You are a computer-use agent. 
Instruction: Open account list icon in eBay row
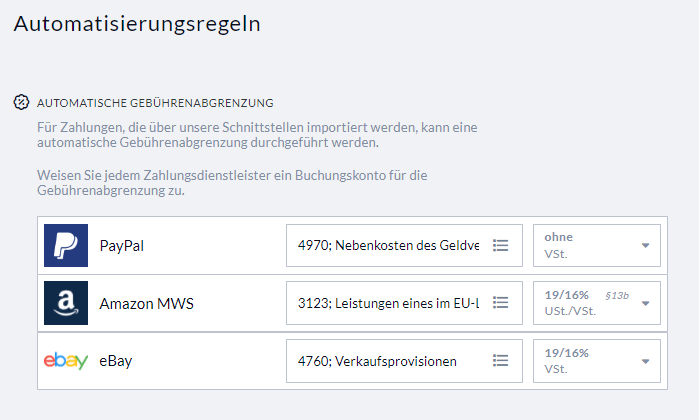click(x=502, y=361)
